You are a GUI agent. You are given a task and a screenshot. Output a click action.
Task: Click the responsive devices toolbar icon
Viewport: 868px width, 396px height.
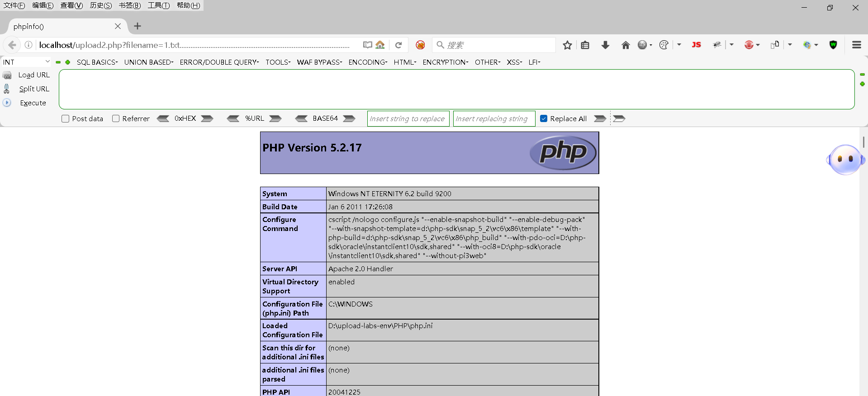click(775, 44)
